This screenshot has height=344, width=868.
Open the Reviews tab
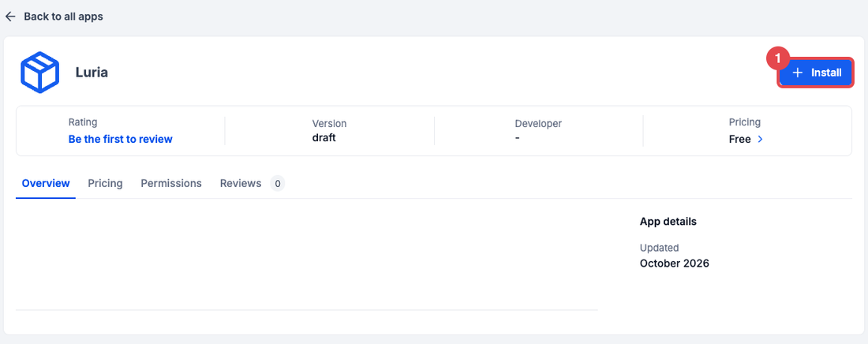(x=240, y=183)
